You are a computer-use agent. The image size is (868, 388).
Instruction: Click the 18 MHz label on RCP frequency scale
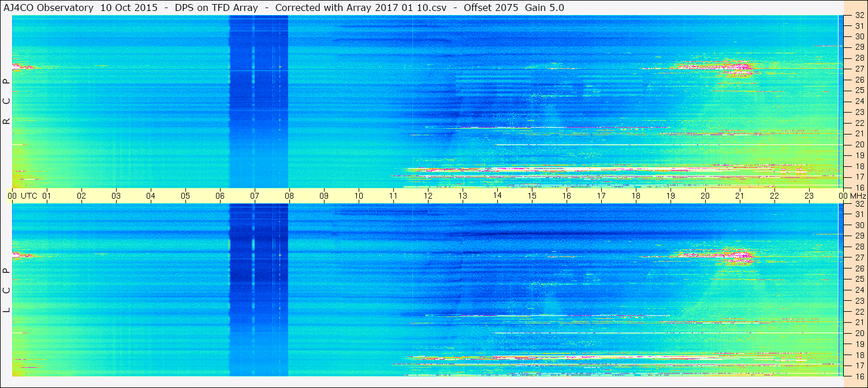pos(859,166)
